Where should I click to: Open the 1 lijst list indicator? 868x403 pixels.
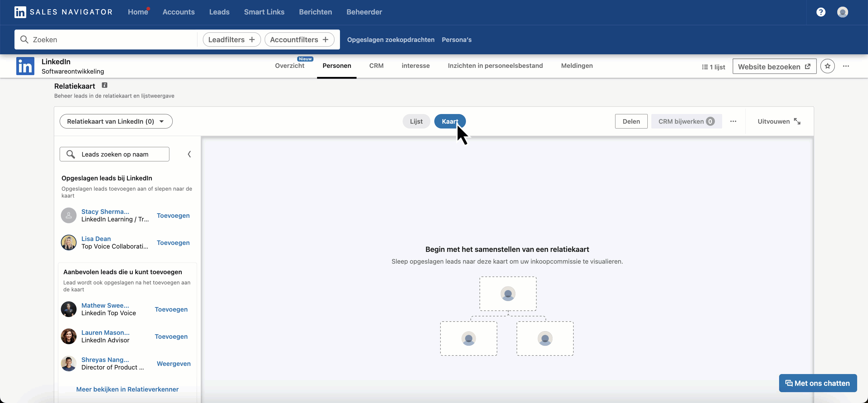click(x=713, y=67)
